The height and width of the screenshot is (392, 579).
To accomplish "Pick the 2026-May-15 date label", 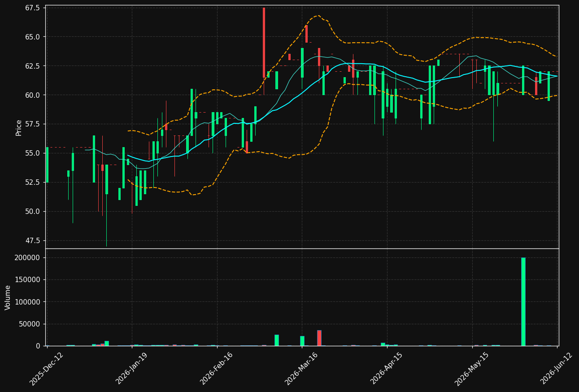I will (x=471, y=369).
